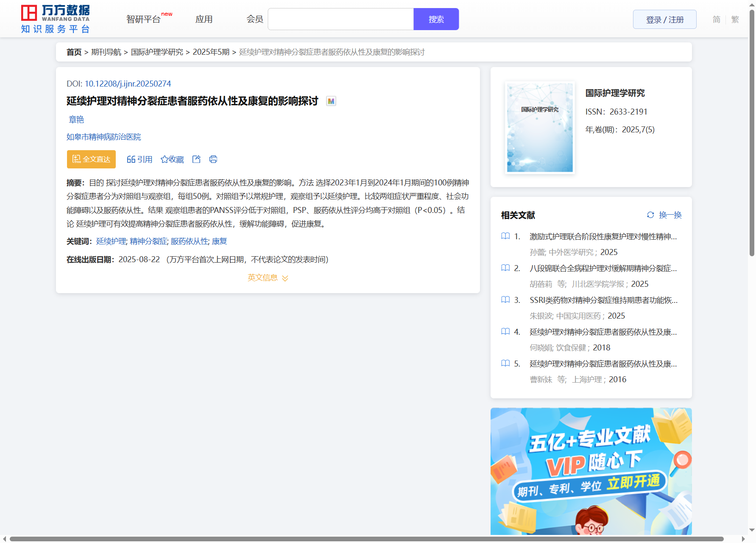
Task: Click the horizontal scrollbar at page bottom
Action: (366, 539)
